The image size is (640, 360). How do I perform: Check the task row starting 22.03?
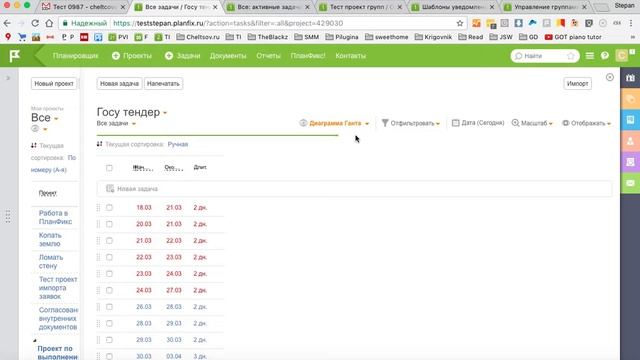[x=109, y=257]
